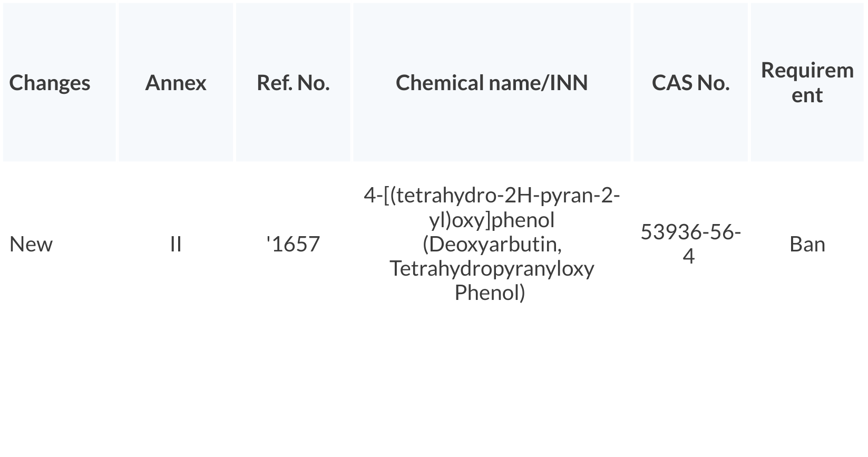Select reference number '1657
The width and height of the screenshot is (868, 457).
293,244
